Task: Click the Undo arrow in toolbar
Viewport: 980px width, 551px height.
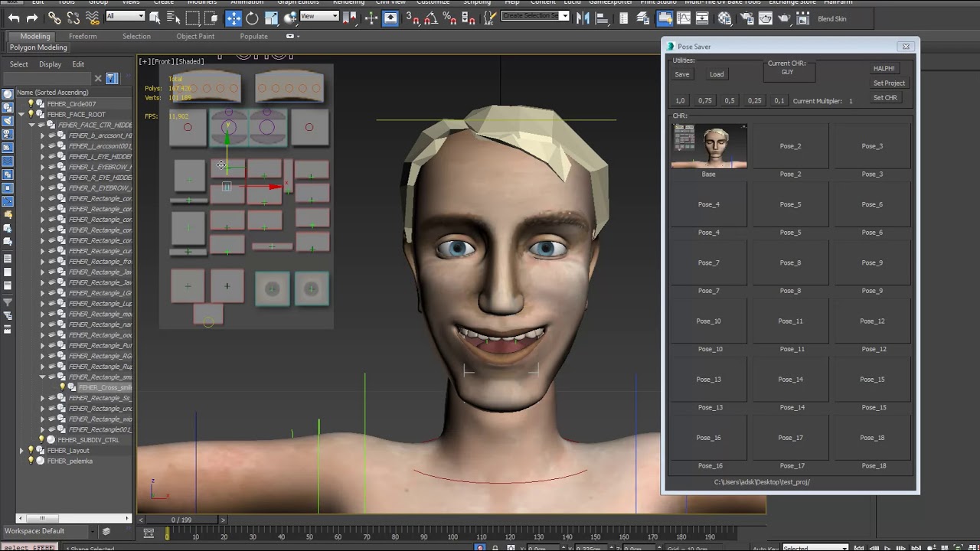Action: (x=14, y=18)
